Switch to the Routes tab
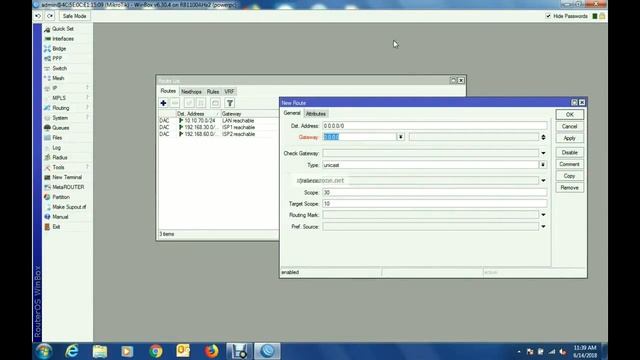Image resolution: width=640 pixels, height=360 pixels. [x=168, y=91]
